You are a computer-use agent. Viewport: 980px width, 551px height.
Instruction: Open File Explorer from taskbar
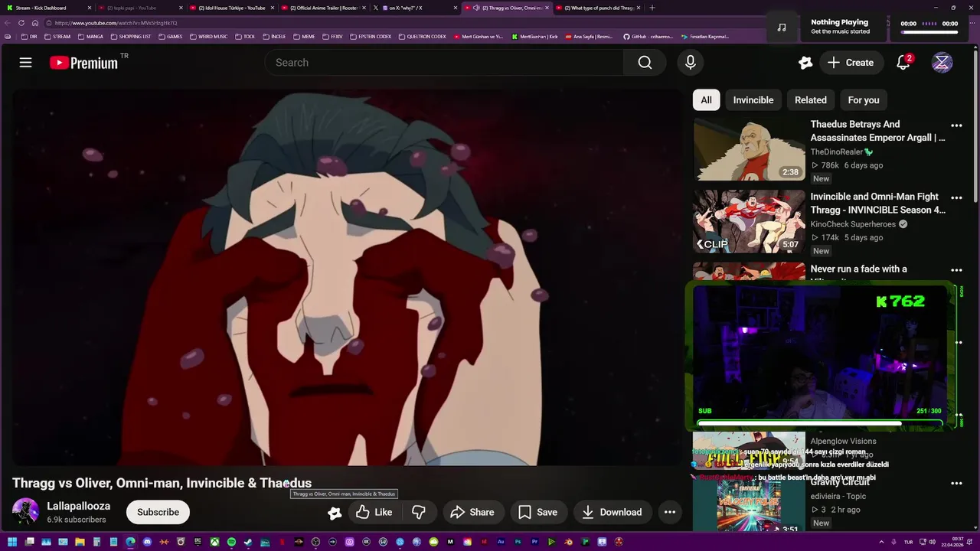pos(80,543)
